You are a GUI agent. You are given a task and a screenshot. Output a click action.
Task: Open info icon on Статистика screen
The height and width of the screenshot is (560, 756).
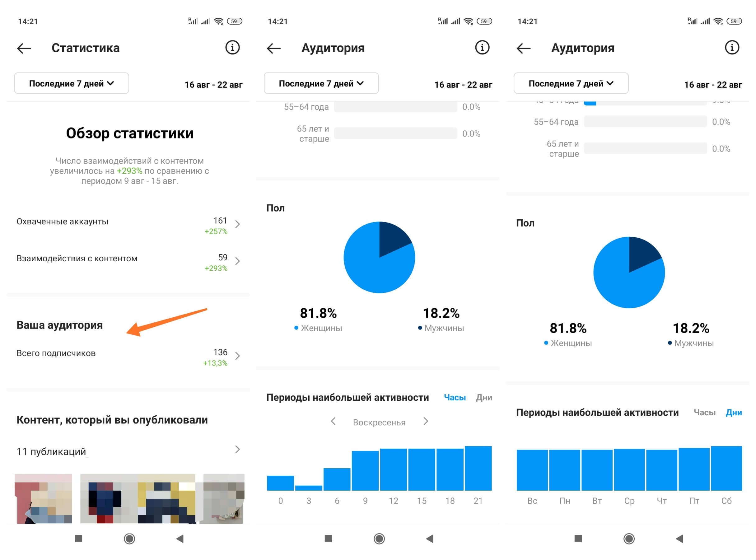(233, 48)
